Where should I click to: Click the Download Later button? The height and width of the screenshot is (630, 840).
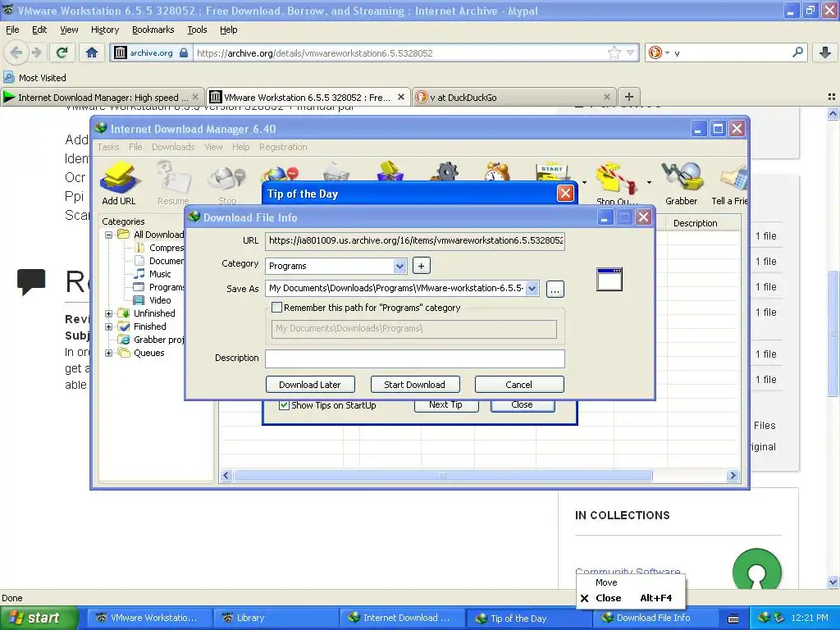[309, 385]
